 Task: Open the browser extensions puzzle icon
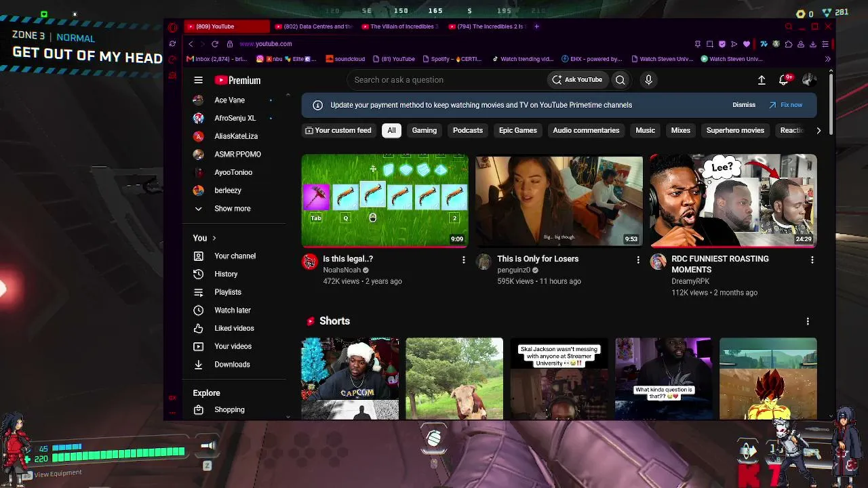(789, 44)
